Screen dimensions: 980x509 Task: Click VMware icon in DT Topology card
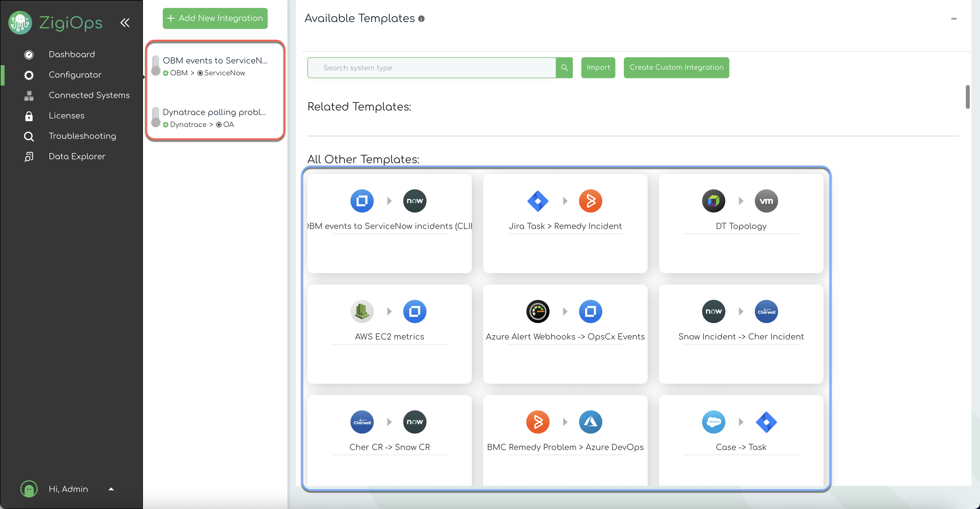tap(766, 201)
